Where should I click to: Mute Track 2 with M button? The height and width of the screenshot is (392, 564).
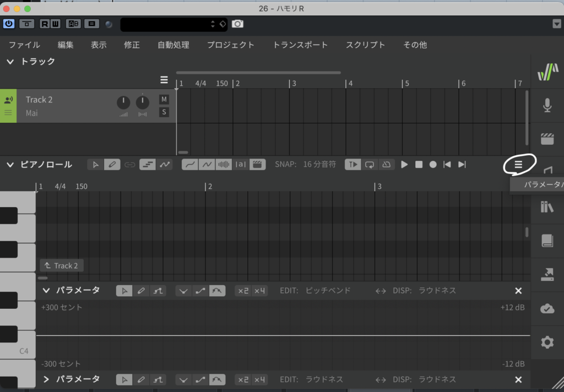click(164, 99)
